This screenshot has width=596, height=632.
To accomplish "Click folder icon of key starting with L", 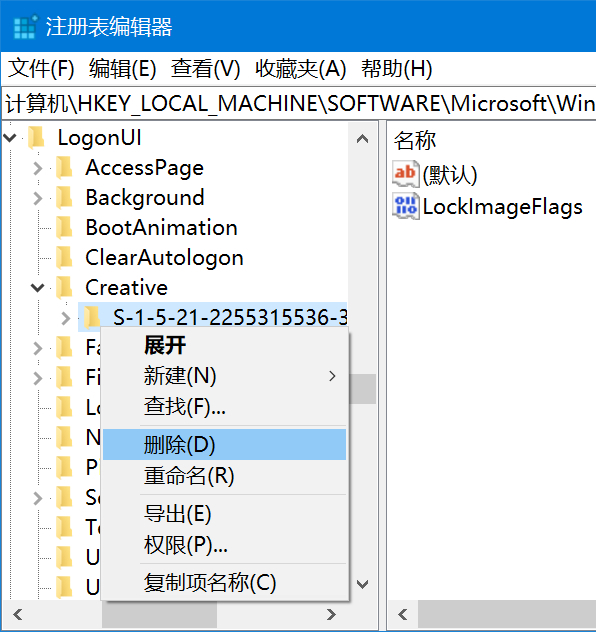I will pos(64,407).
